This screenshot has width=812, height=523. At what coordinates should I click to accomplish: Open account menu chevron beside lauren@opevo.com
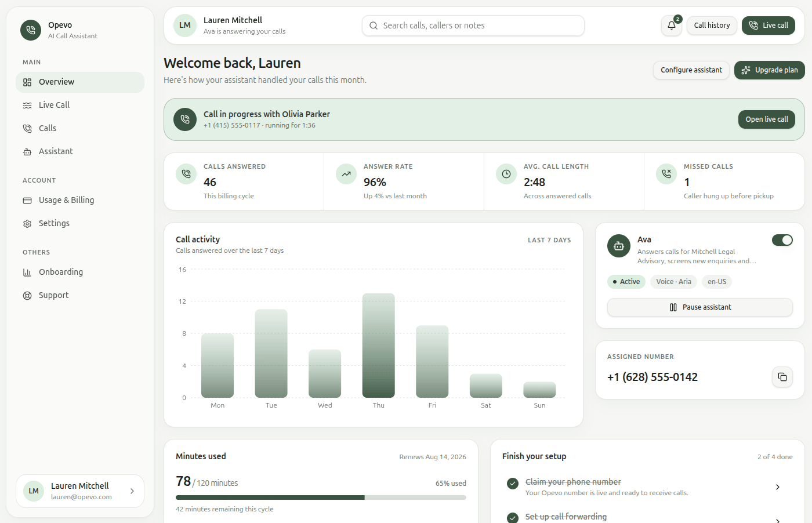point(132,491)
